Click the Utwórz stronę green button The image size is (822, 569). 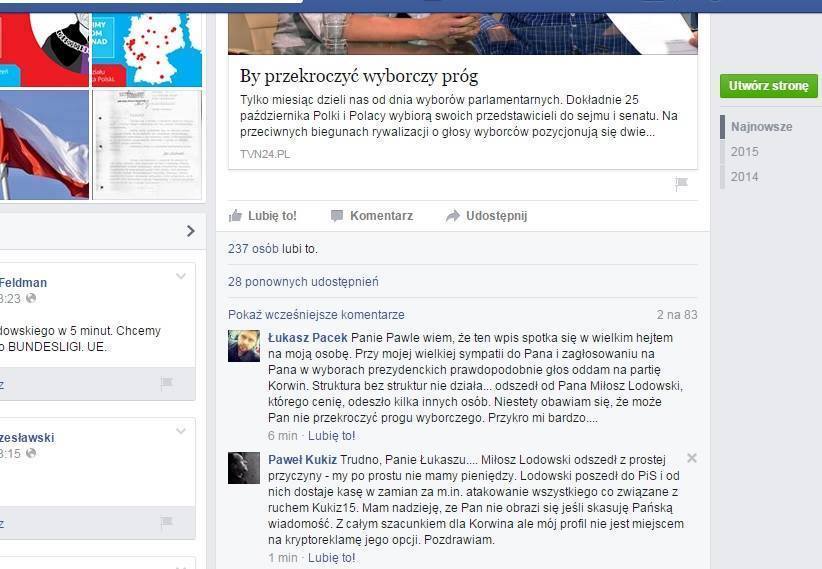pyautogui.click(x=769, y=86)
